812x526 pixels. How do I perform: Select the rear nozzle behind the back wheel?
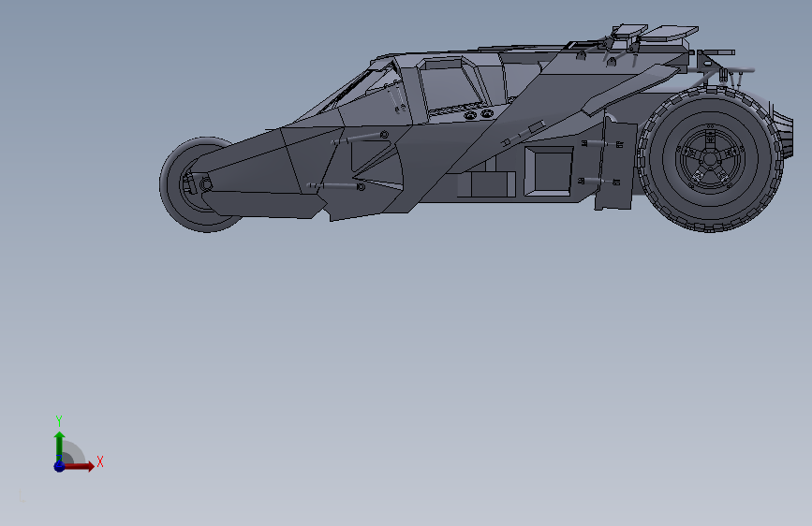[784, 130]
